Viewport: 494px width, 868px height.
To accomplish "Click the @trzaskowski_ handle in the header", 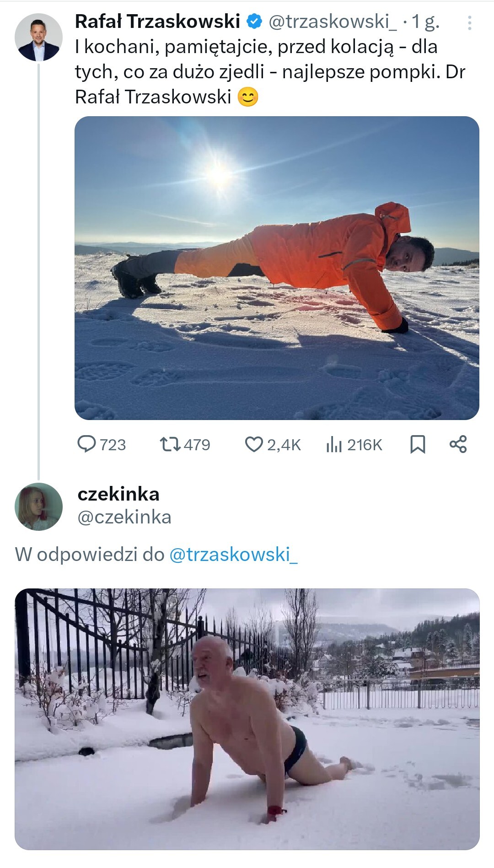I will 333,22.
